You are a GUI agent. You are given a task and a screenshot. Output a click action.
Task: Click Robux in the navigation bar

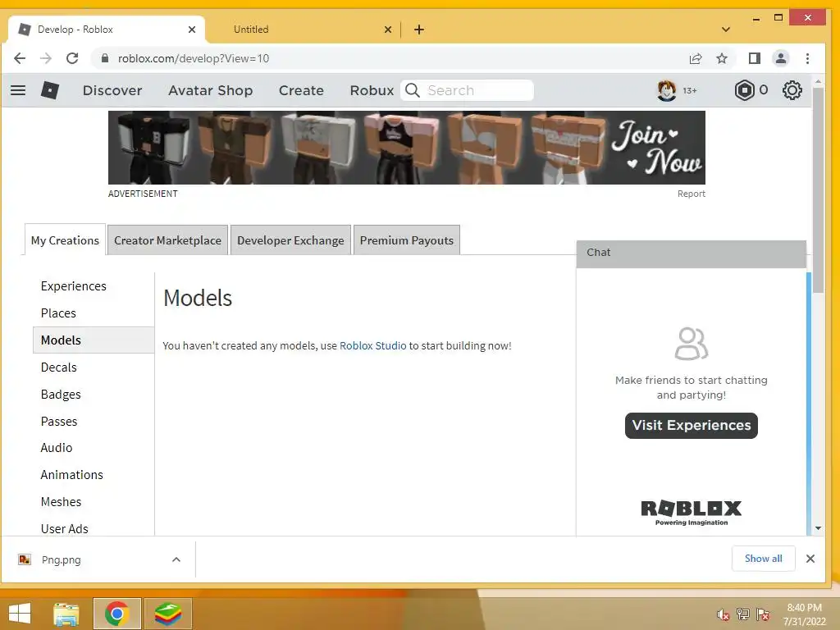coord(372,90)
